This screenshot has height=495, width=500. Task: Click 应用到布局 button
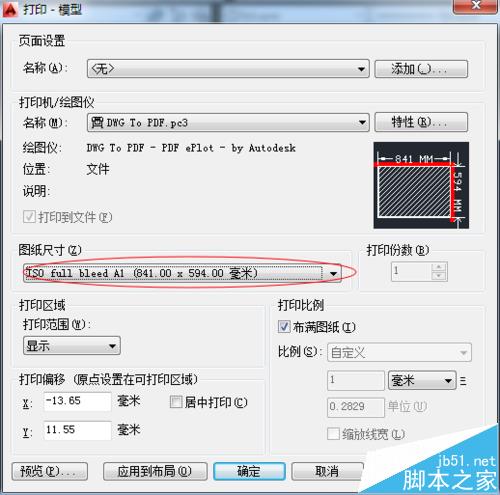pos(155,471)
